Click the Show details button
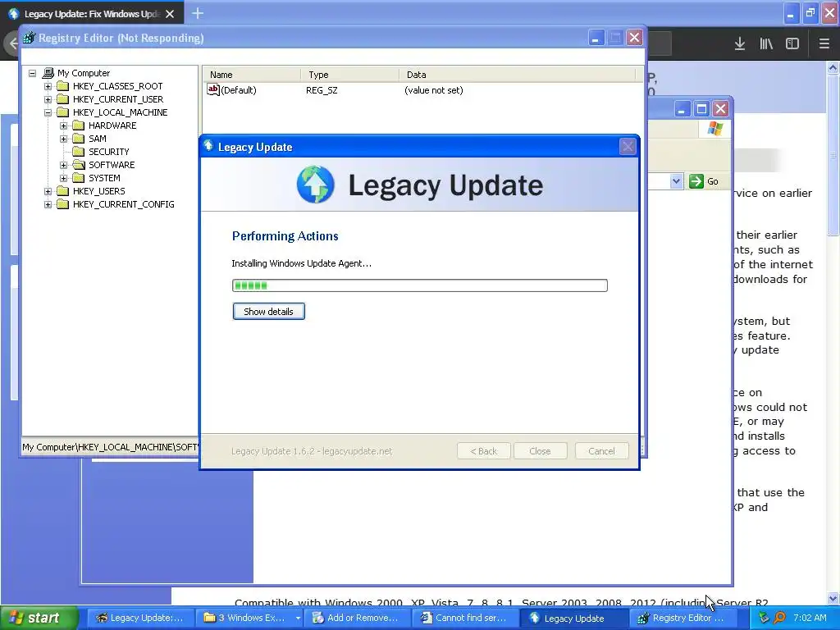This screenshot has height=630, width=840. pos(268,311)
